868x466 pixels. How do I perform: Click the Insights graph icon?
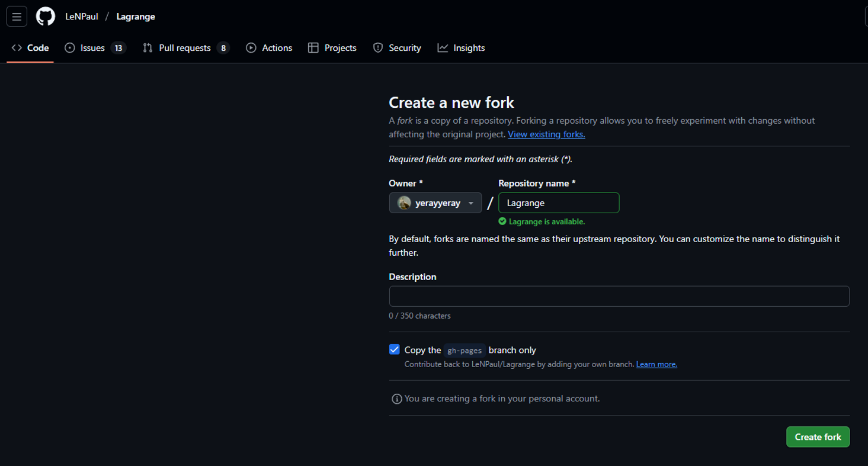[442, 47]
